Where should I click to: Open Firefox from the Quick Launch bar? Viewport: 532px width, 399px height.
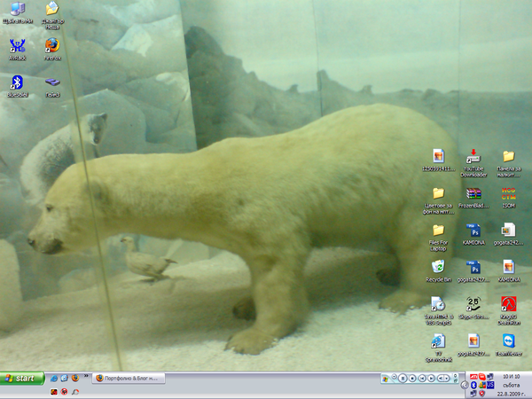coord(75,378)
